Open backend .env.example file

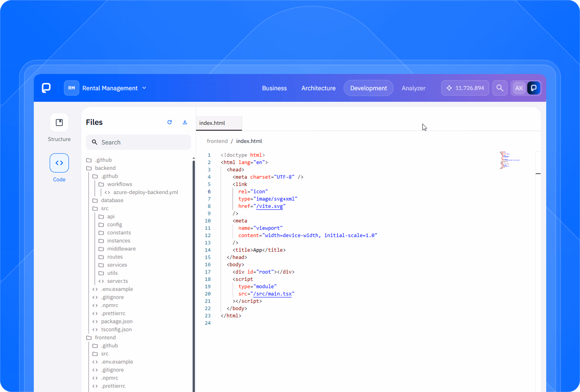point(113,289)
